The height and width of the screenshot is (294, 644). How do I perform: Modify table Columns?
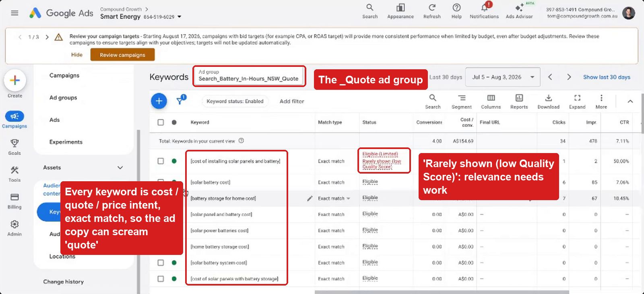[x=491, y=101]
